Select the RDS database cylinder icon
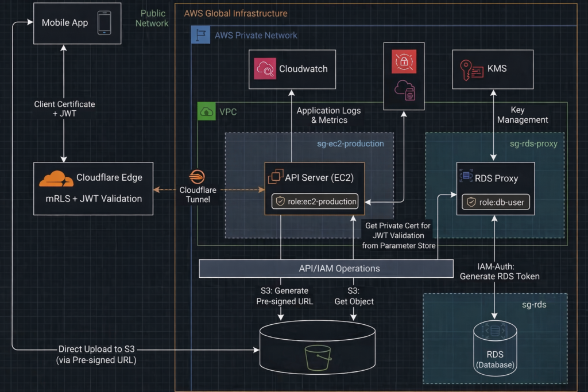The image size is (588, 392). (x=494, y=332)
